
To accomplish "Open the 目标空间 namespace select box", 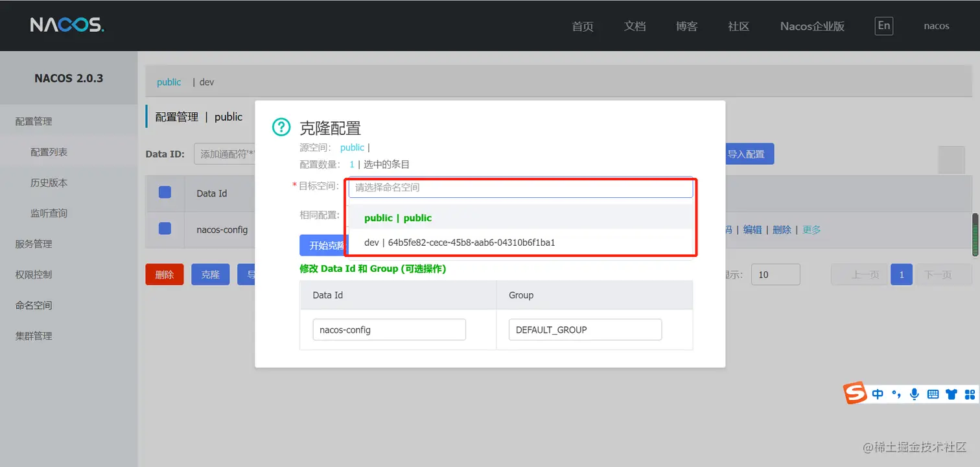I will tap(520, 187).
